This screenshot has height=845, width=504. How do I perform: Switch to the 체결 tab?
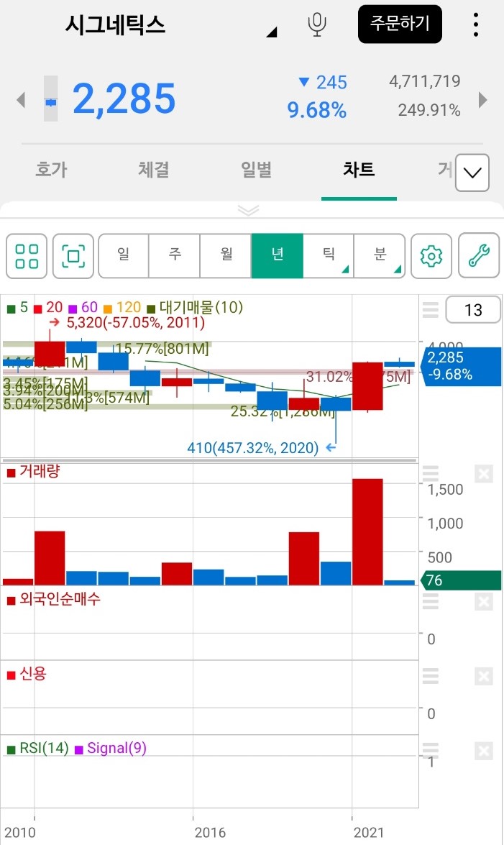pyautogui.click(x=154, y=170)
